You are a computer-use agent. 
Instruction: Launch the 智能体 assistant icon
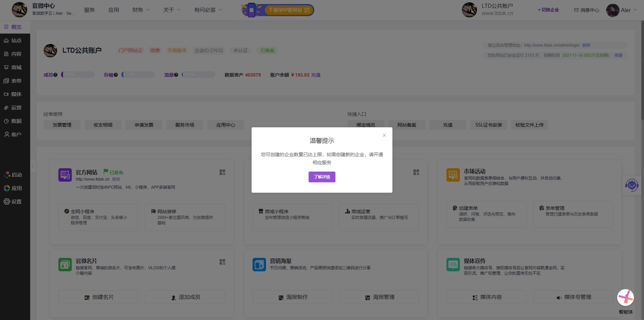[625, 298]
